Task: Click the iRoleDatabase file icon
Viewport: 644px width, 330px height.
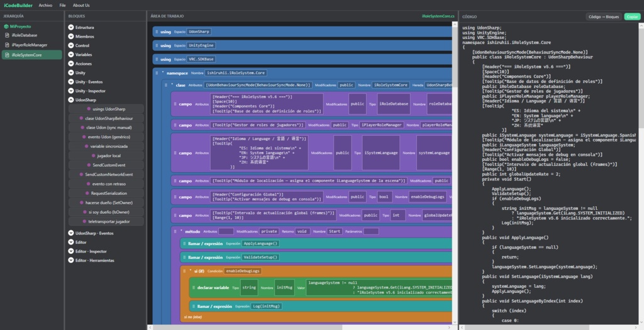Action: (x=7, y=35)
